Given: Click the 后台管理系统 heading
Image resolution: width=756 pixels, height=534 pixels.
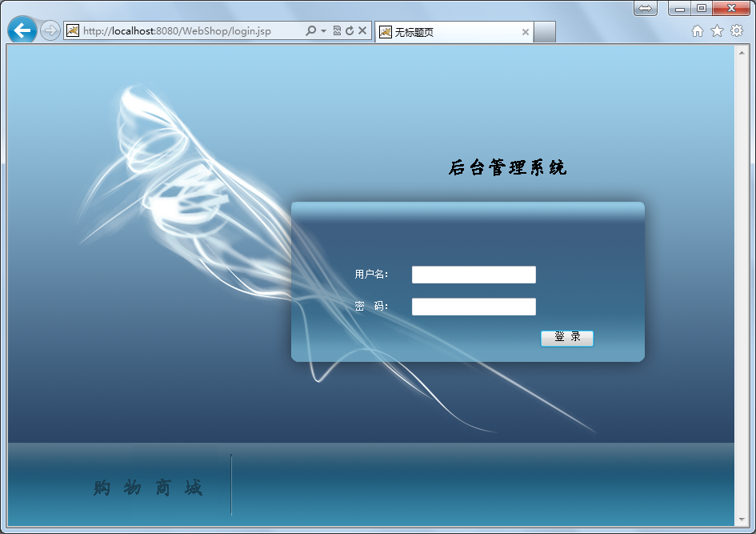Looking at the screenshot, I should (508, 168).
